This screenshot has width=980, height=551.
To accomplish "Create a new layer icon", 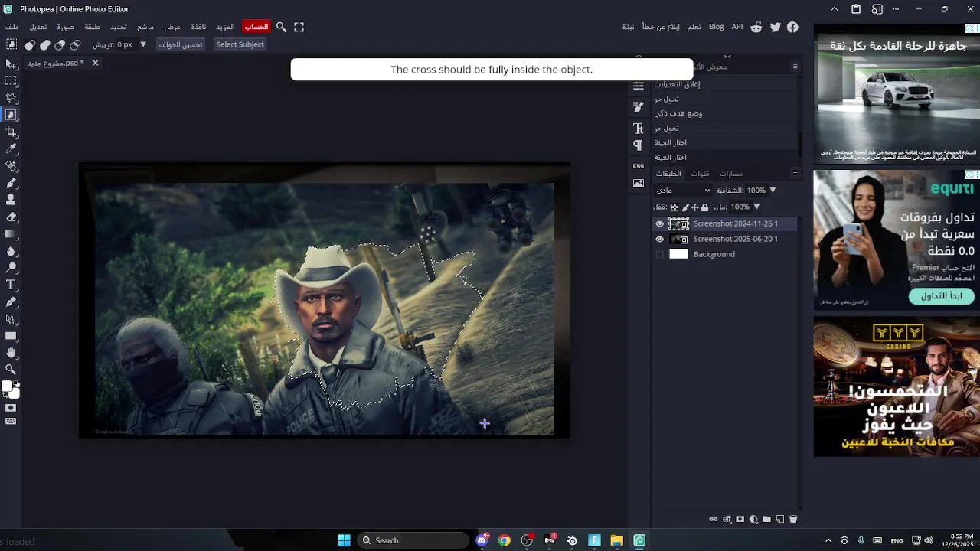I will pyautogui.click(x=780, y=519).
